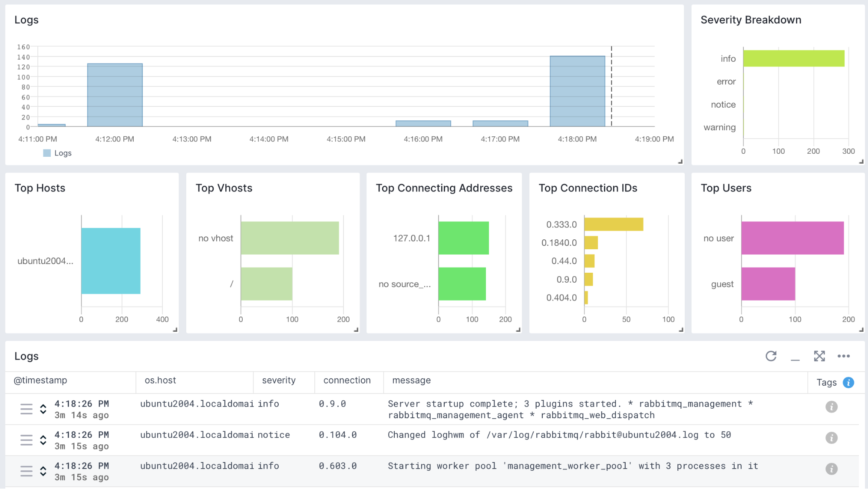Click the guest bar in Top Users

[x=768, y=284]
